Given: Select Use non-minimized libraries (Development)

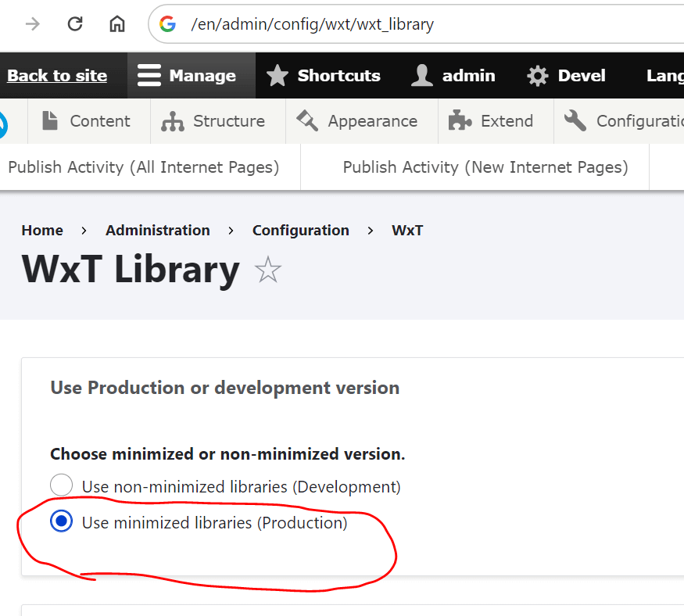Looking at the screenshot, I should tap(61, 486).
